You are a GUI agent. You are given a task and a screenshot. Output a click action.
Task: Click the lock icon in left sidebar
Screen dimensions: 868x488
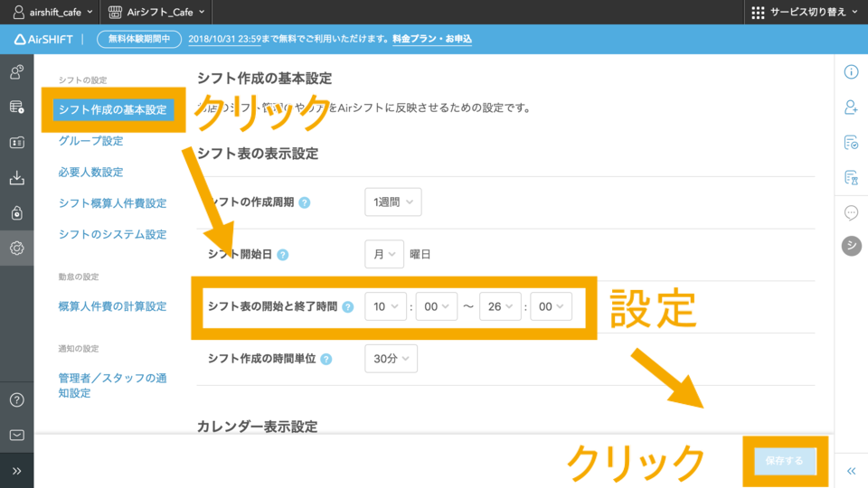[16, 212]
